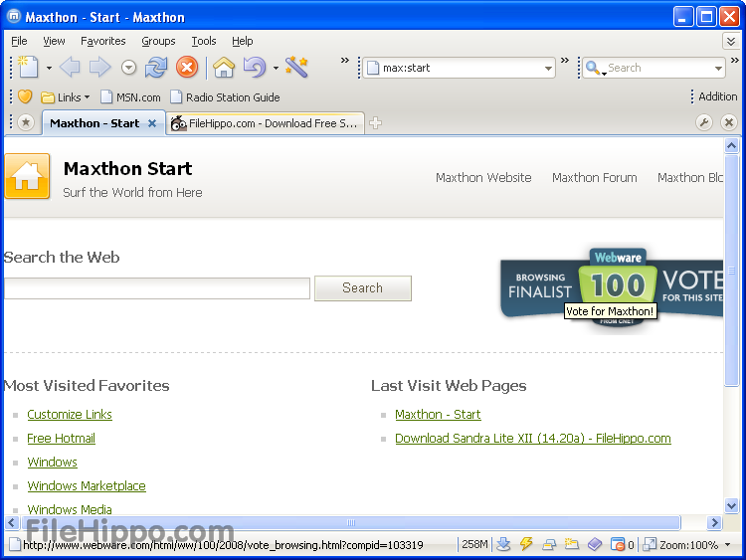
Task: Click the overlapping windows status bar icon
Action: pyautogui.click(x=549, y=544)
